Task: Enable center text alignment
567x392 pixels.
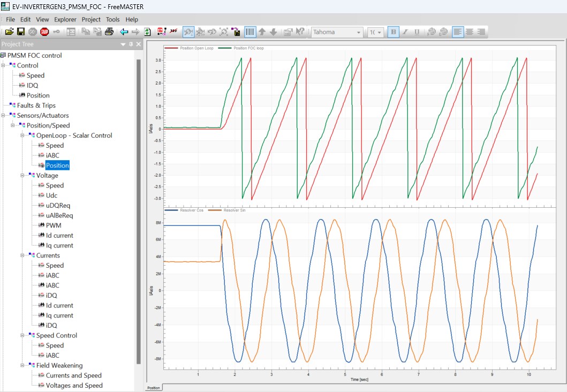Action: (x=470, y=32)
